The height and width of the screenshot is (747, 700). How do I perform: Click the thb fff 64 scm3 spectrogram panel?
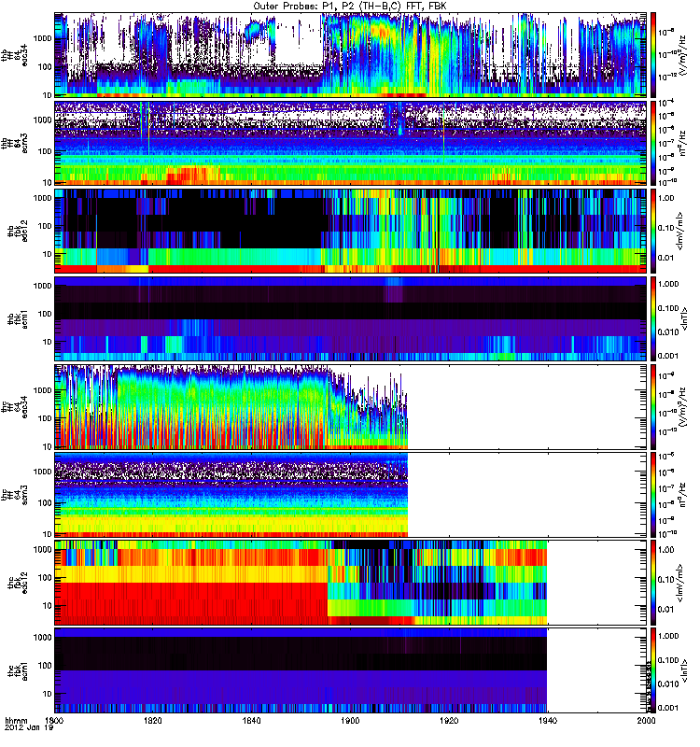[350, 143]
